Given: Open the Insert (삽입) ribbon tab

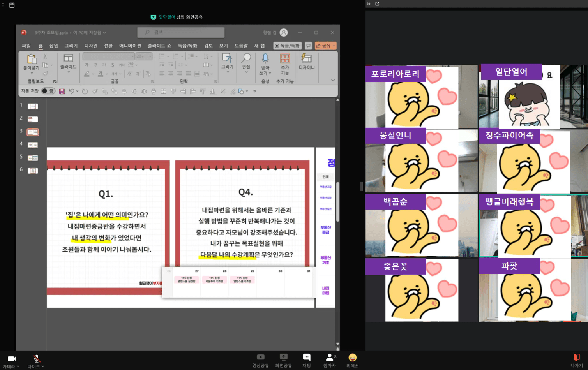Looking at the screenshot, I should 53,46.
